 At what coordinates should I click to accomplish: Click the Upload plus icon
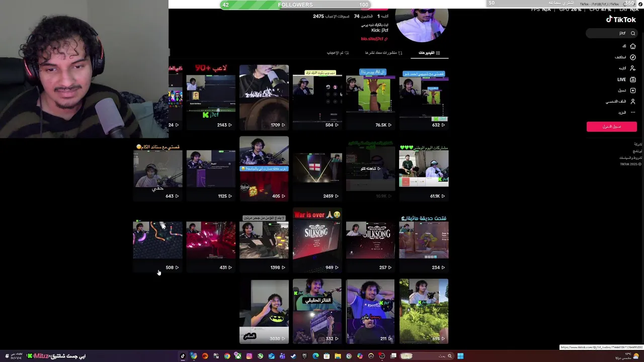coord(633,90)
